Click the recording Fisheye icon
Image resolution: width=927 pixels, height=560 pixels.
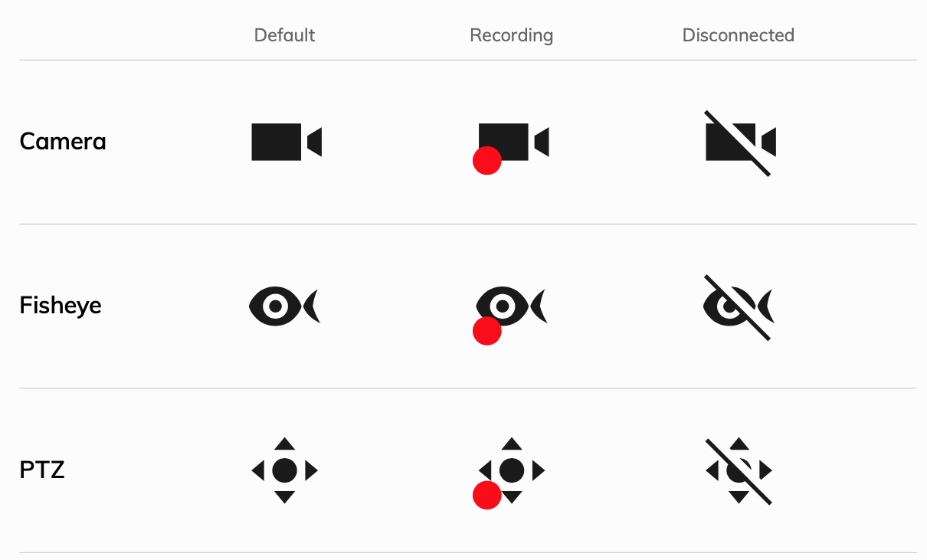510,316
